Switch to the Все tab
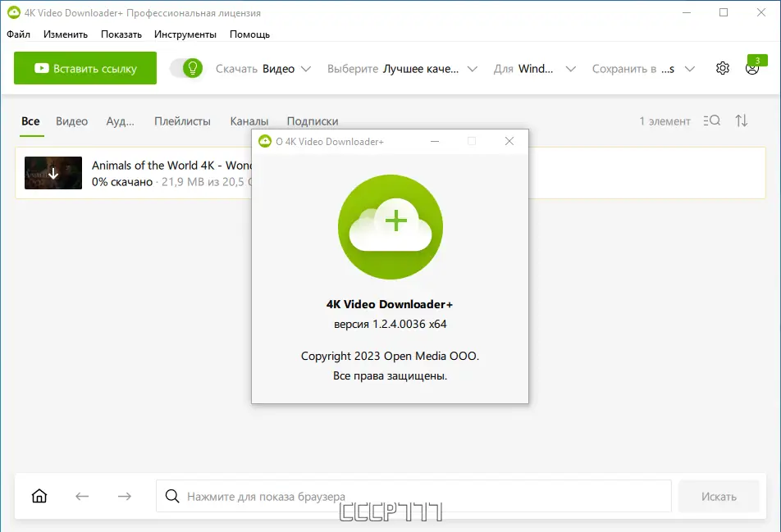Screen dimensions: 781x532 30,121
